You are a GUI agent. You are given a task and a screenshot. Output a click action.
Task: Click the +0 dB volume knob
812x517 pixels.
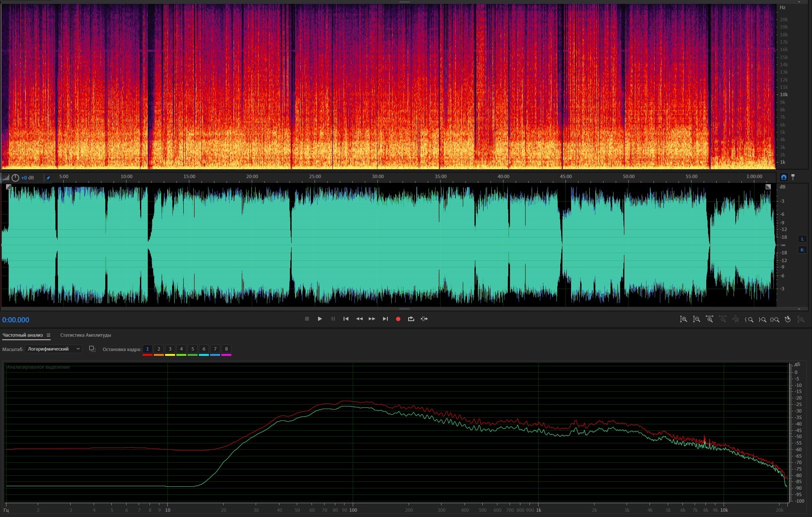16,178
